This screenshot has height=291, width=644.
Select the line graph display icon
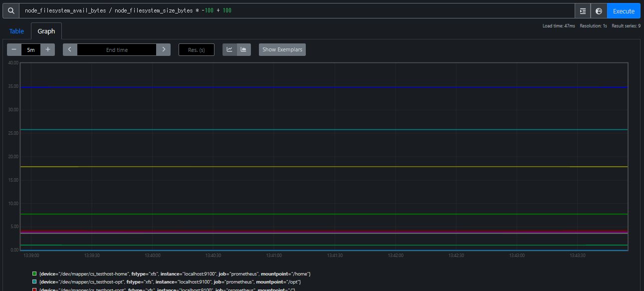click(x=229, y=49)
